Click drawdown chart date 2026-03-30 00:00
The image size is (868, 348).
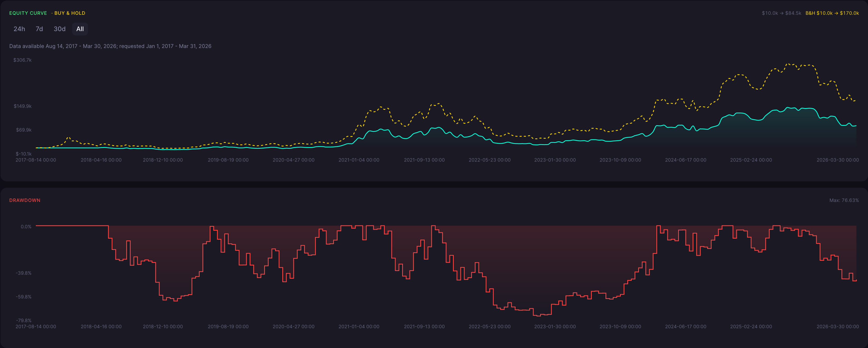click(838, 327)
